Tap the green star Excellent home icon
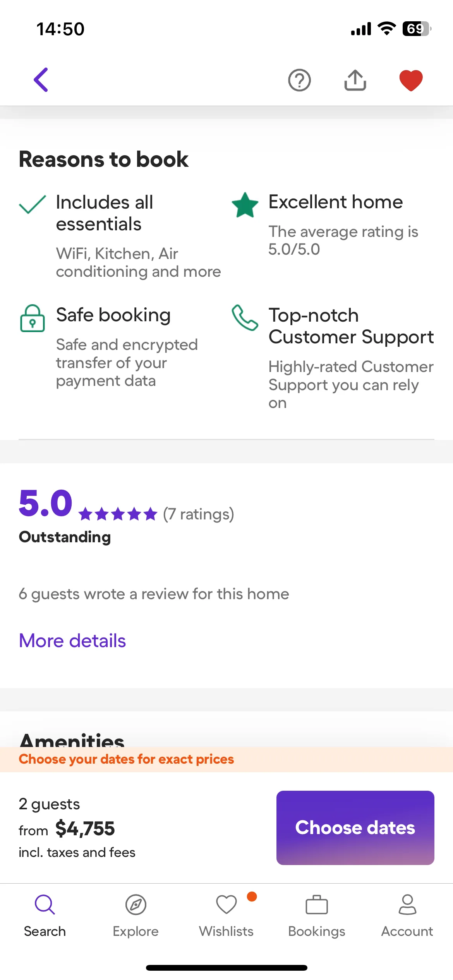 (245, 205)
